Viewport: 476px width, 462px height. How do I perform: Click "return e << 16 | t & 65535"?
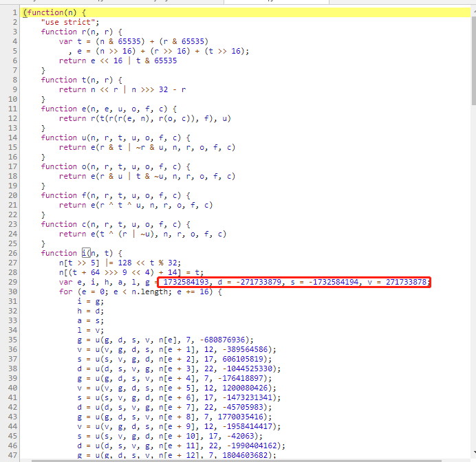[118, 60]
